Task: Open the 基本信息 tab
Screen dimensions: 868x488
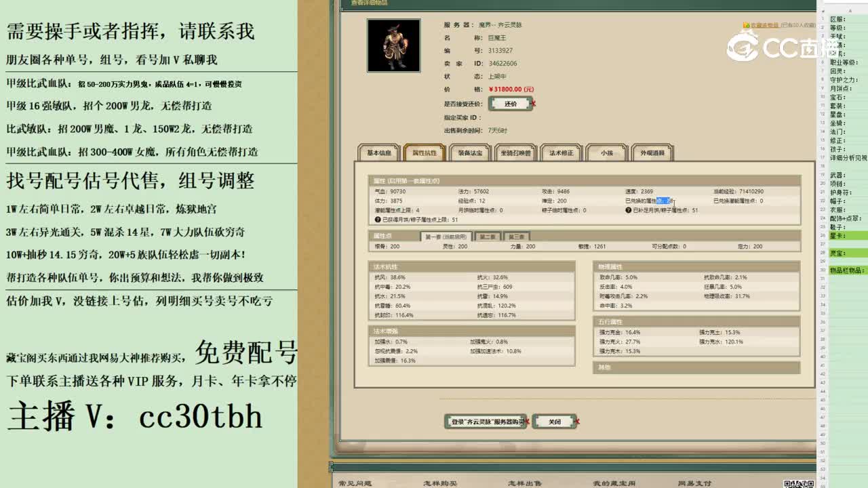Action: (x=379, y=153)
